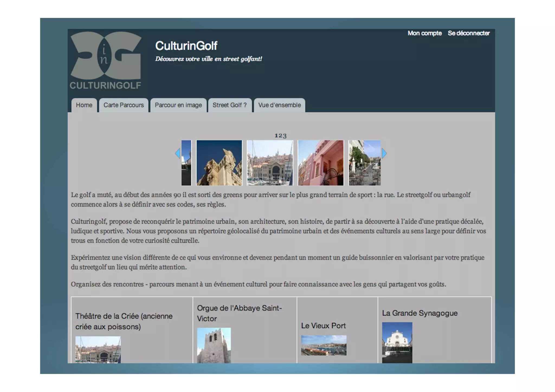Click the CulturinGolf site title
Image resolution: width=555 pixels, height=392 pixels.
point(186,46)
